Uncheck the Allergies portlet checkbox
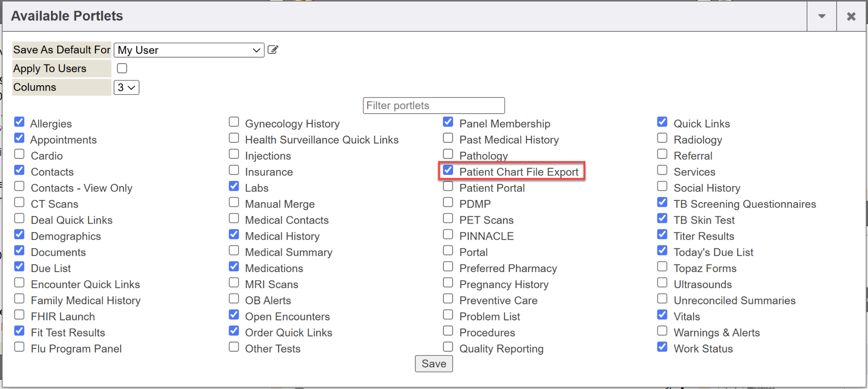The width and height of the screenshot is (868, 389). point(19,122)
